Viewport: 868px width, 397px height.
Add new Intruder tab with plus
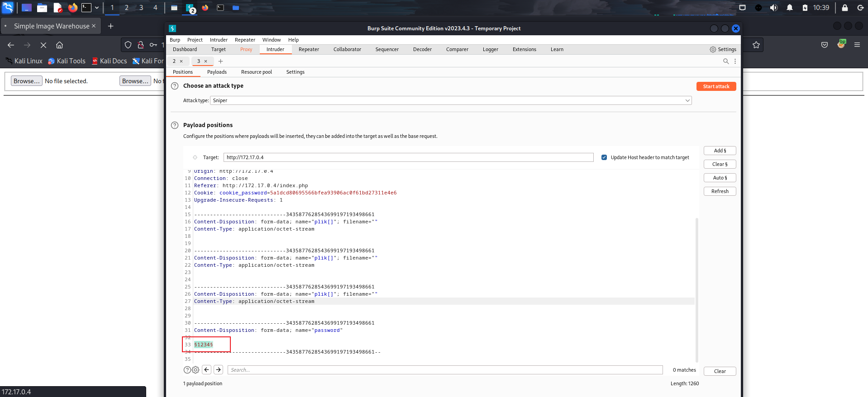[x=221, y=61]
